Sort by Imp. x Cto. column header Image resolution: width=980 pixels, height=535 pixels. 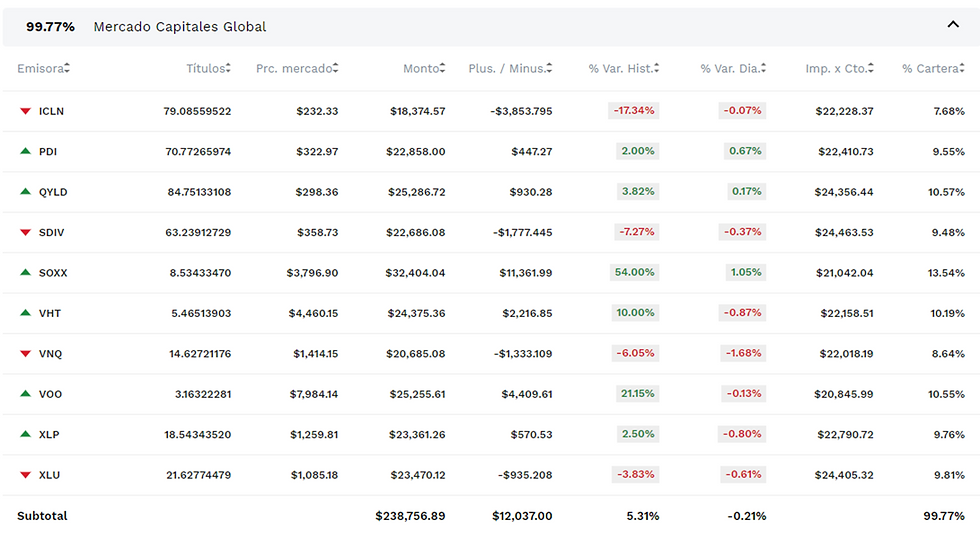(x=838, y=69)
